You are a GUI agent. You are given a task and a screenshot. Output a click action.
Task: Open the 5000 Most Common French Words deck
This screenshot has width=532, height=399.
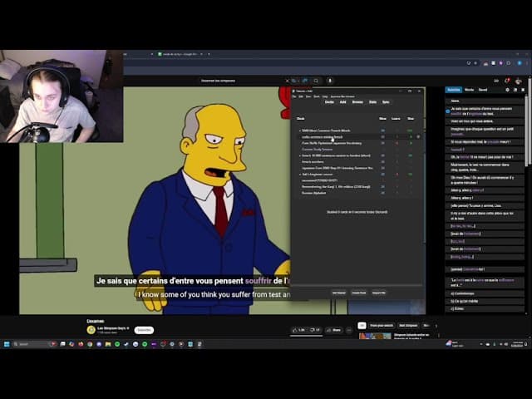coord(326,131)
